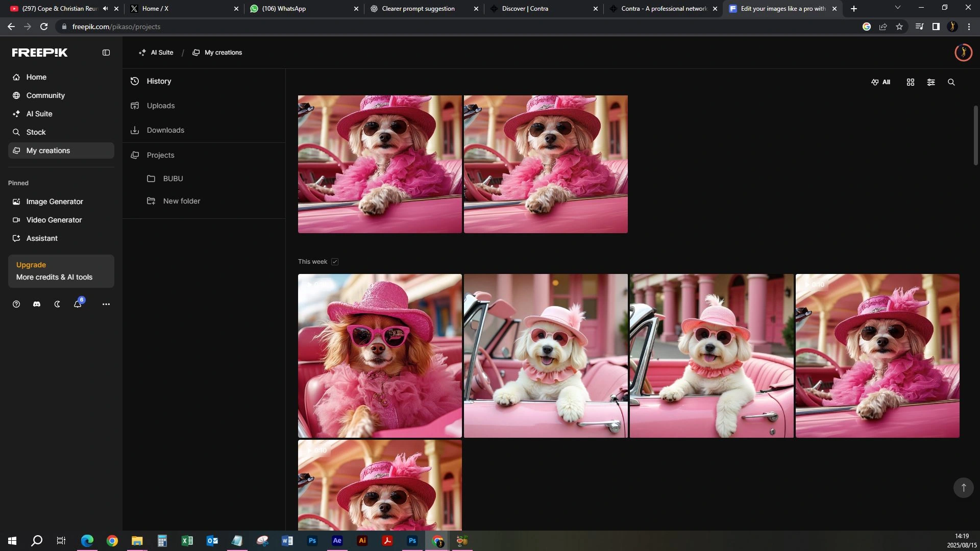Screen dimensions: 980x551
Task: Switch to Clearer prompt suggestion tab
Action: (424, 9)
